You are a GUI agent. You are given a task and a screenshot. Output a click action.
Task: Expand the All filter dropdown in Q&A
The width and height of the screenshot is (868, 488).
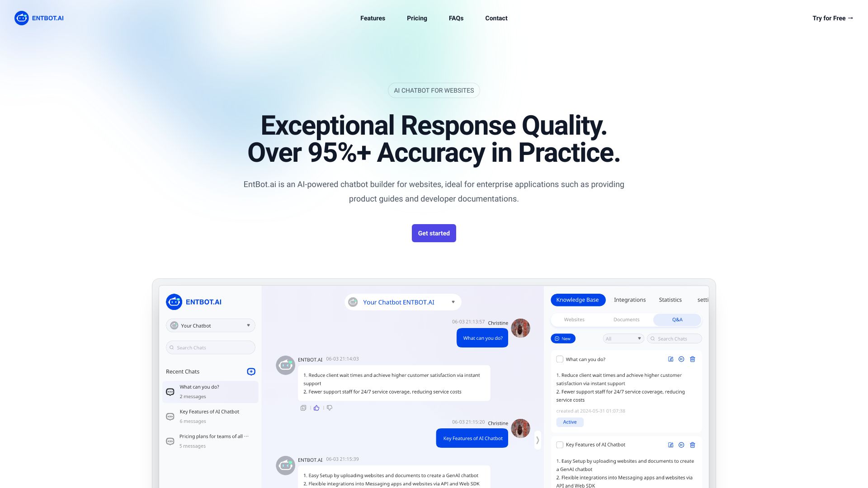[622, 338]
